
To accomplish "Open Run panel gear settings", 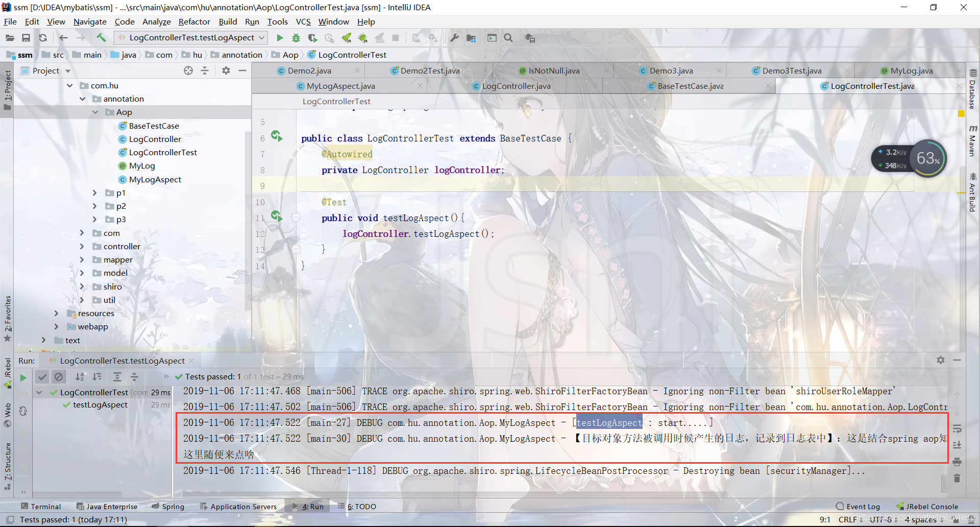I will 941,360.
